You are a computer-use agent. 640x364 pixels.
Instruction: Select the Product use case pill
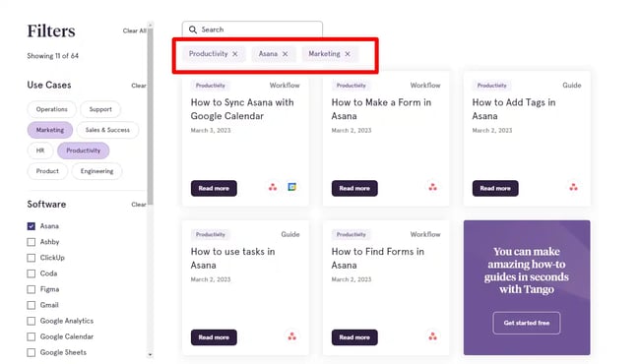(47, 171)
